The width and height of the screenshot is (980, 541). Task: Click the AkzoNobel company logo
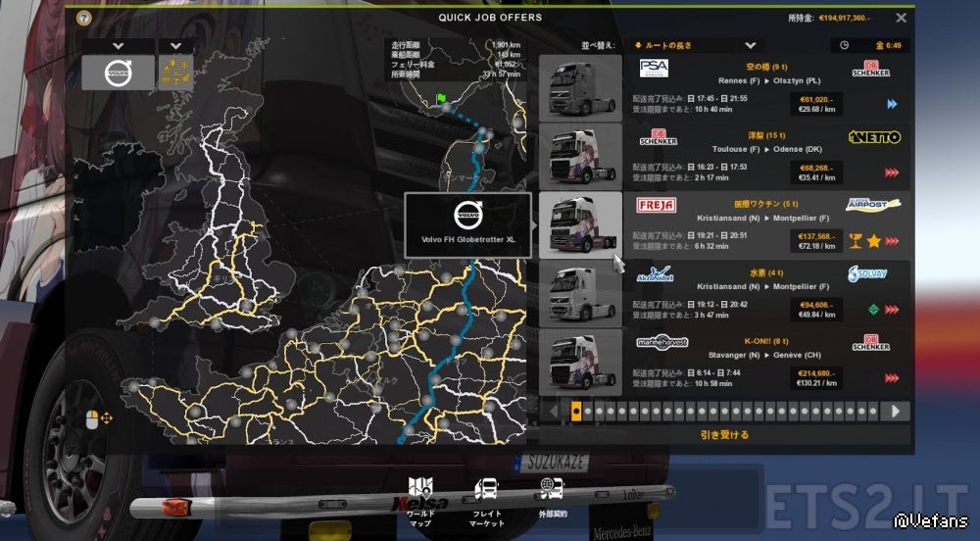(x=655, y=274)
